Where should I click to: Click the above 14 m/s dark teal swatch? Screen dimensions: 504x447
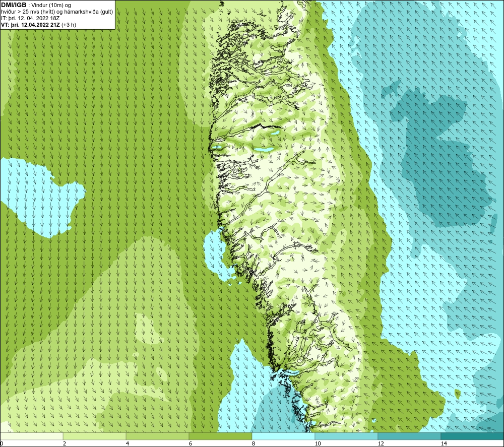pos(472,436)
